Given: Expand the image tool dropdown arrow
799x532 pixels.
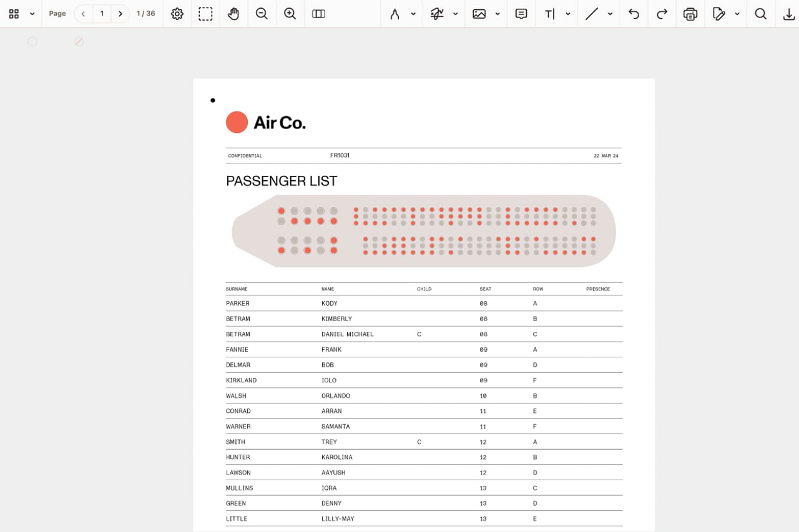Looking at the screenshot, I should (498, 14).
